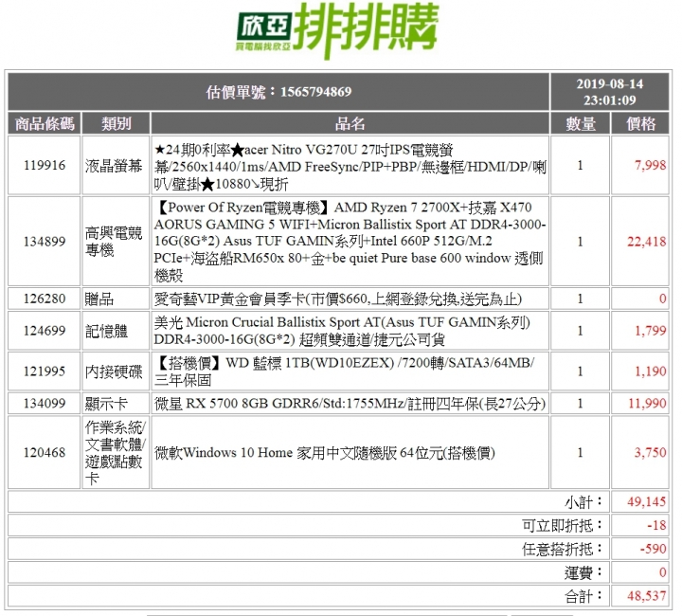682x616 pixels.
Task: Select barcode 134099
Action: 45,404
